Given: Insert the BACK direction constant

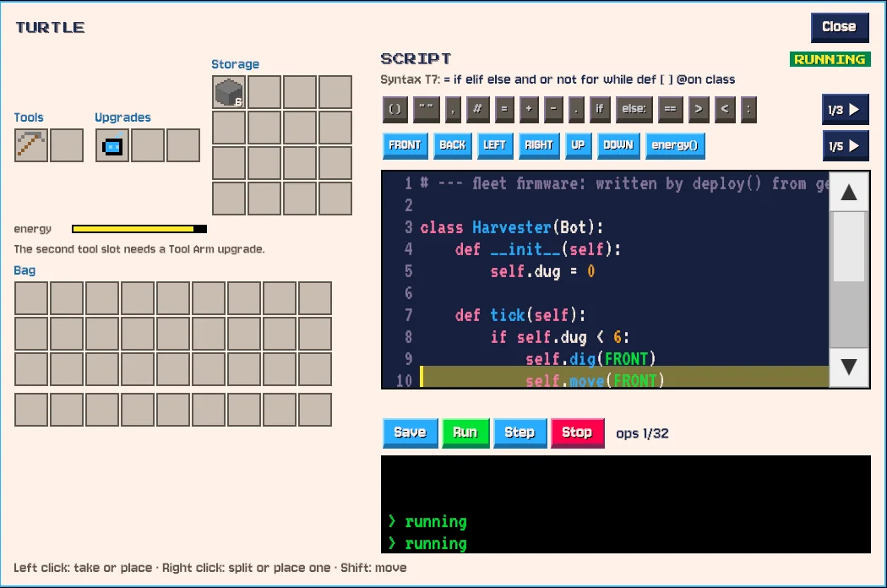Looking at the screenshot, I should click(x=453, y=145).
